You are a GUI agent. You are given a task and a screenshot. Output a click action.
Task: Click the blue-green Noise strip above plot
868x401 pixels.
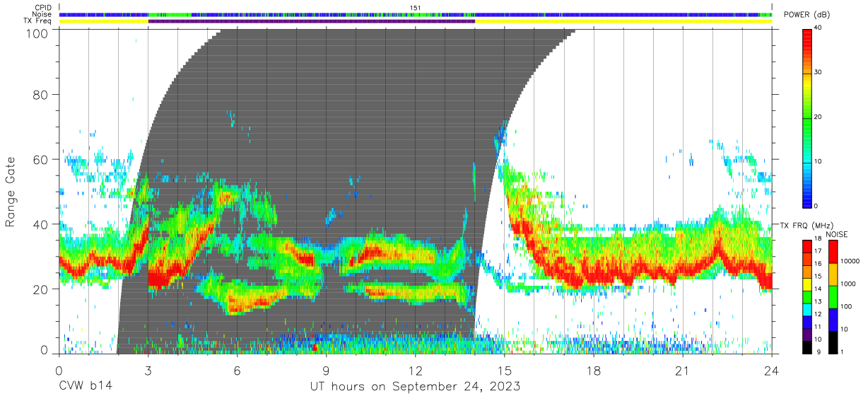[x=416, y=14]
